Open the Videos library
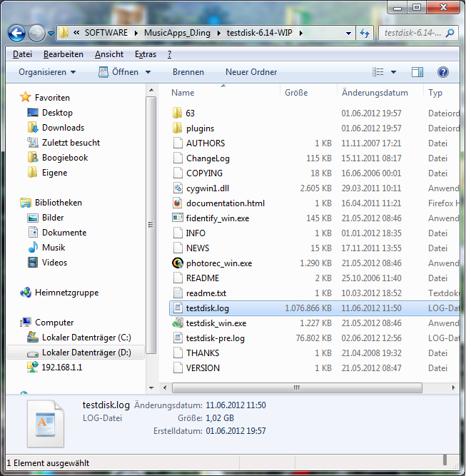This screenshot has width=471, height=476. [55, 263]
